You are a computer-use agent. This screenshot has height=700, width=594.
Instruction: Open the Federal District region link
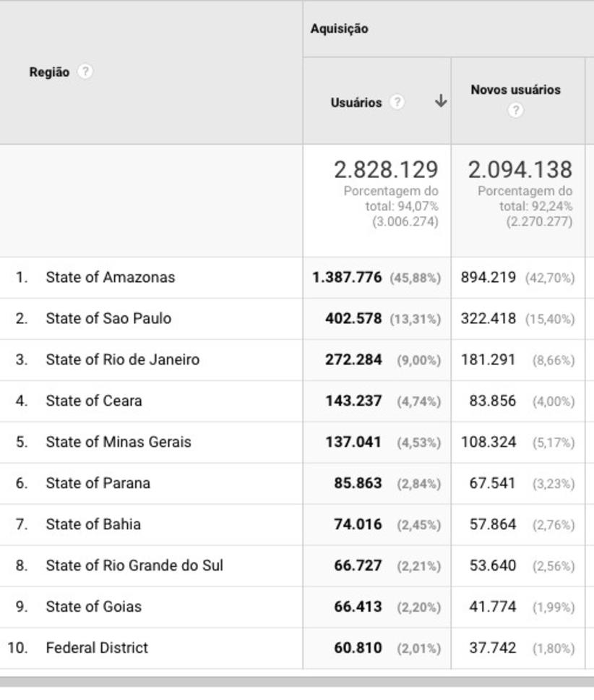coord(97,648)
